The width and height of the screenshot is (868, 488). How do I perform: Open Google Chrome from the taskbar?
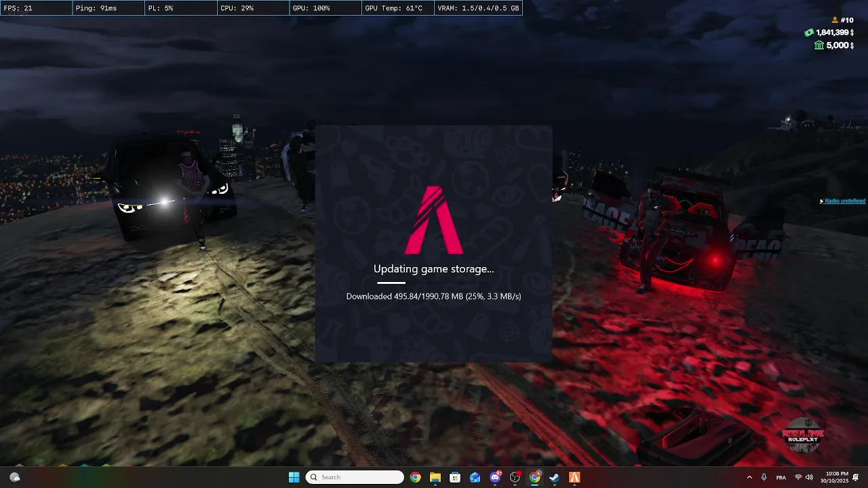point(415,477)
